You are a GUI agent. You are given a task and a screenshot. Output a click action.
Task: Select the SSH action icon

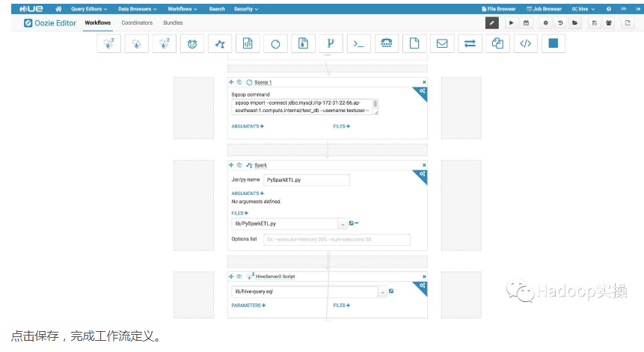(387, 43)
